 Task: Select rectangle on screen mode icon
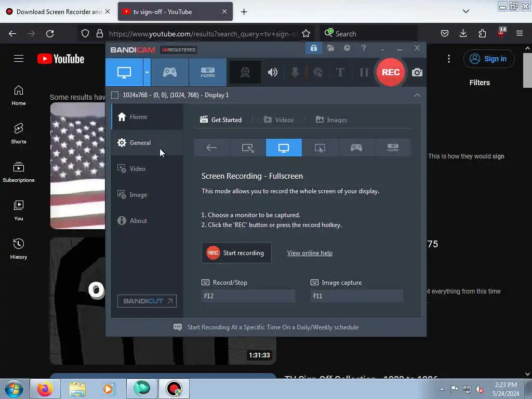click(248, 148)
